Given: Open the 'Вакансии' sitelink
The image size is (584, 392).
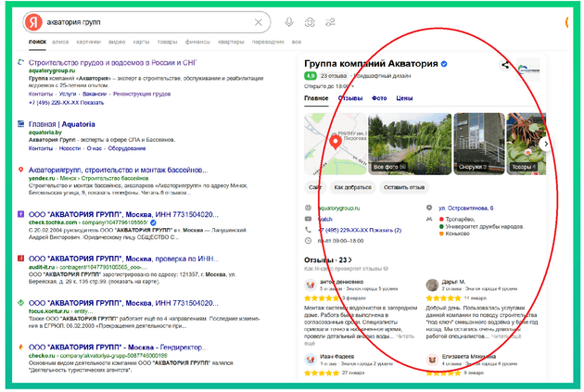Looking at the screenshot, I should click(x=95, y=94).
